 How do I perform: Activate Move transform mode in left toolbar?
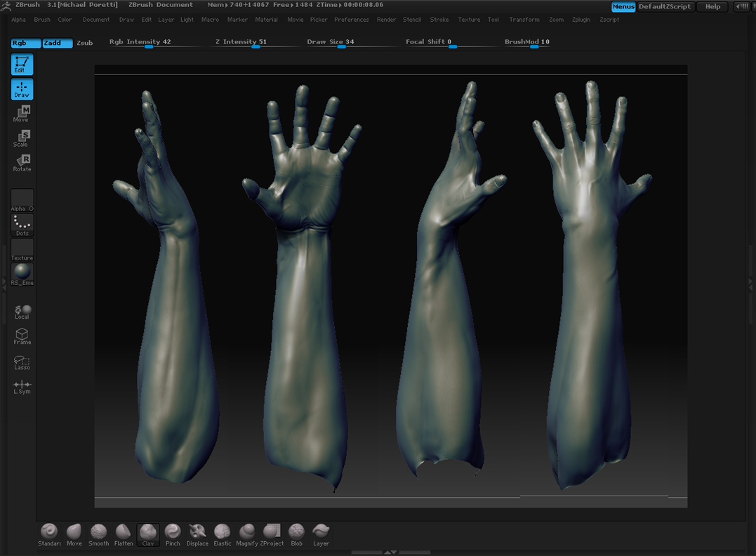point(22,114)
